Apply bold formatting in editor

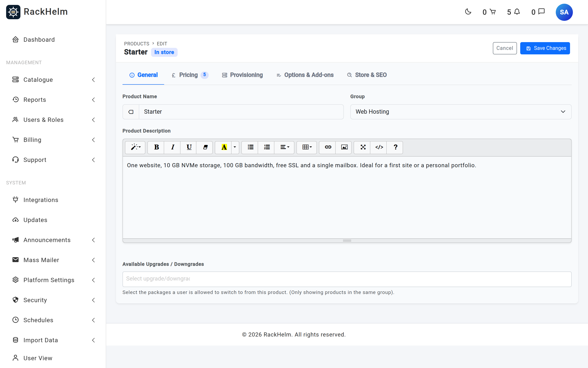[156, 147]
